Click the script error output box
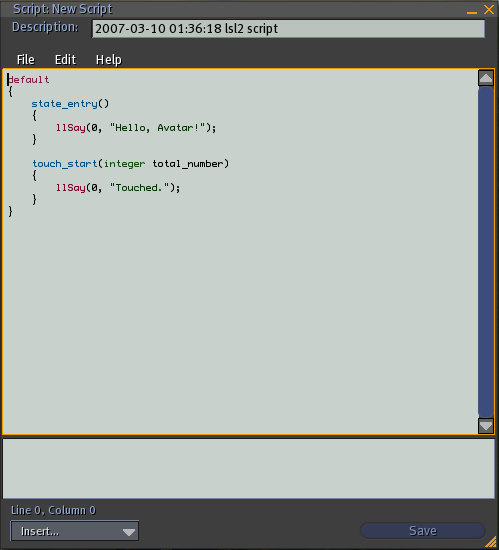This screenshot has height=550, width=499. click(249, 469)
